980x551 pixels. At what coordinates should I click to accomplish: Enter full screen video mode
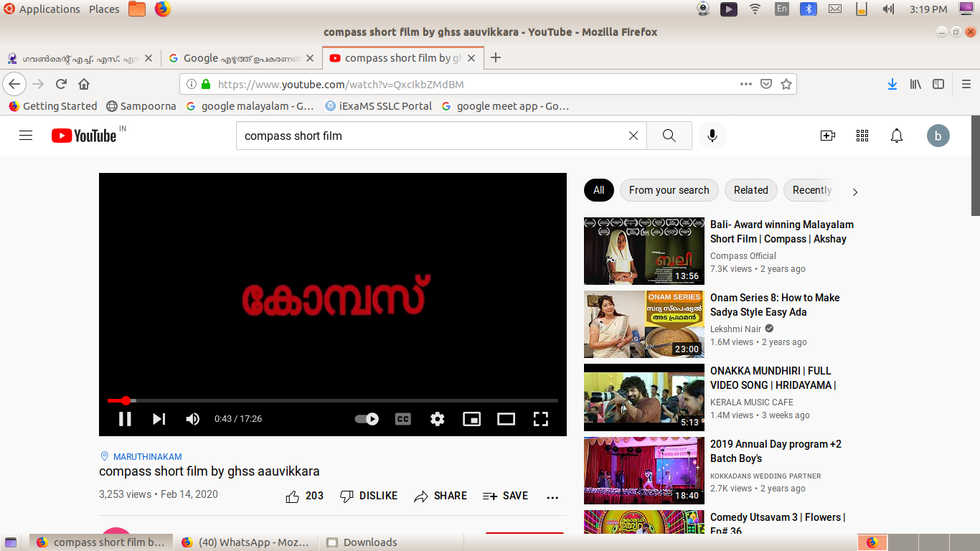coord(540,419)
